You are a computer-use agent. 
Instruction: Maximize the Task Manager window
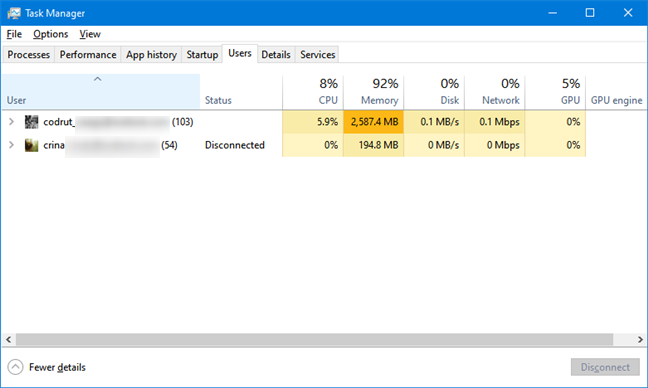pyautogui.click(x=590, y=13)
